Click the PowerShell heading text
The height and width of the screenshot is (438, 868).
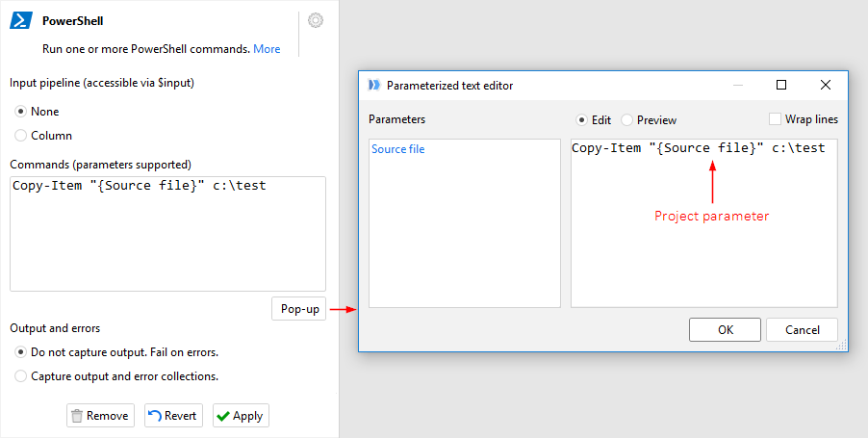[x=72, y=21]
